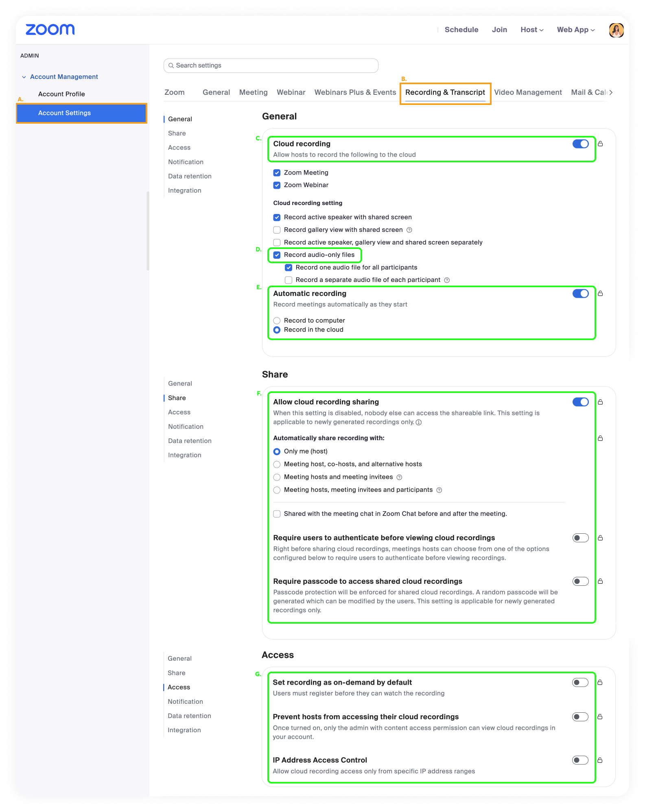Image resolution: width=645 pixels, height=812 pixels.
Task: Select the Recording & Transcript tab
Action: [445, 92]
